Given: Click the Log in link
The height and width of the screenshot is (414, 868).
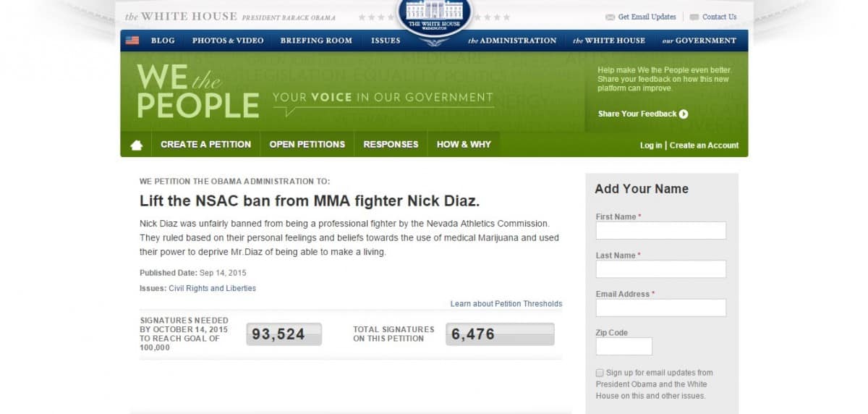Looking at the screenshot, I should [651, 145].
